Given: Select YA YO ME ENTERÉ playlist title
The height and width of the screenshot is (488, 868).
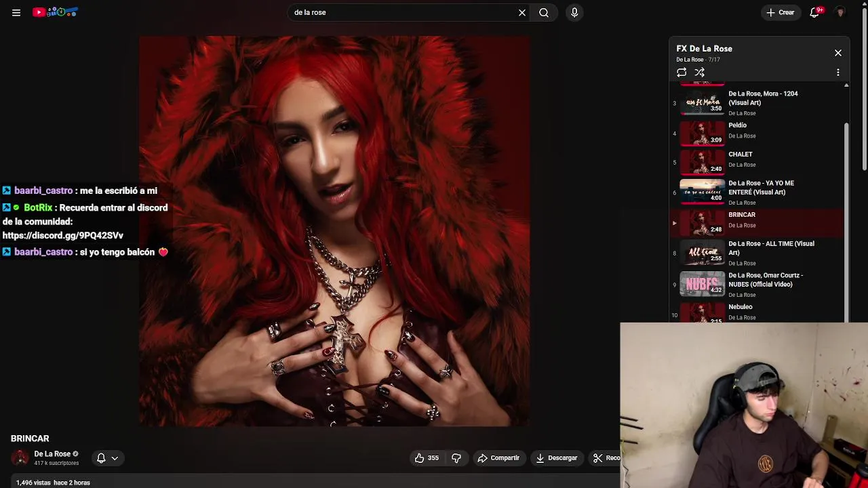Looking at the screenshot, I should pos(761,188).
